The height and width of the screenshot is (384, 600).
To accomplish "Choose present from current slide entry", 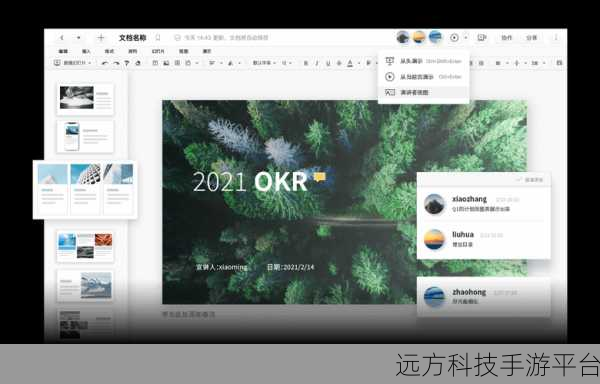I will tap(423, 77).
